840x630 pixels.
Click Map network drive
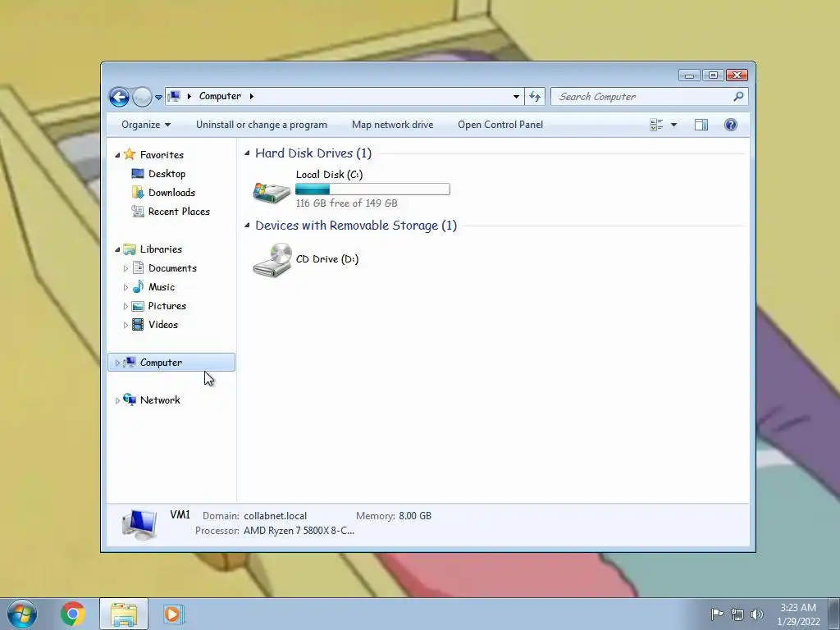pyautogui.click(x=393, y=125)
